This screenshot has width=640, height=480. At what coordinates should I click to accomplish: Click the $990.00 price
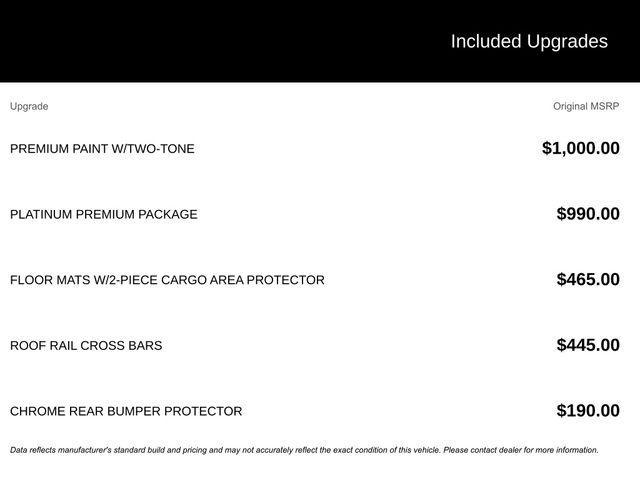[x=588, y=214]
